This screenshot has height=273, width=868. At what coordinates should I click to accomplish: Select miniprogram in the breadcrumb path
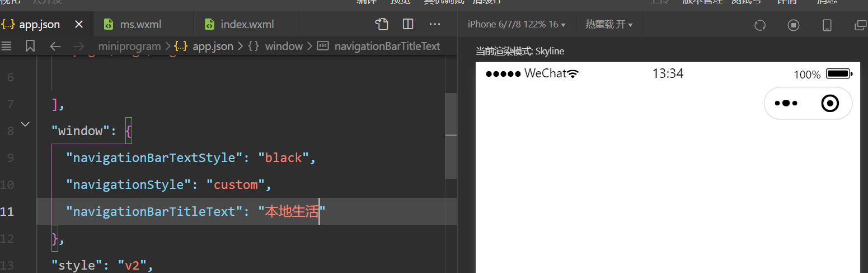(129, 46)
